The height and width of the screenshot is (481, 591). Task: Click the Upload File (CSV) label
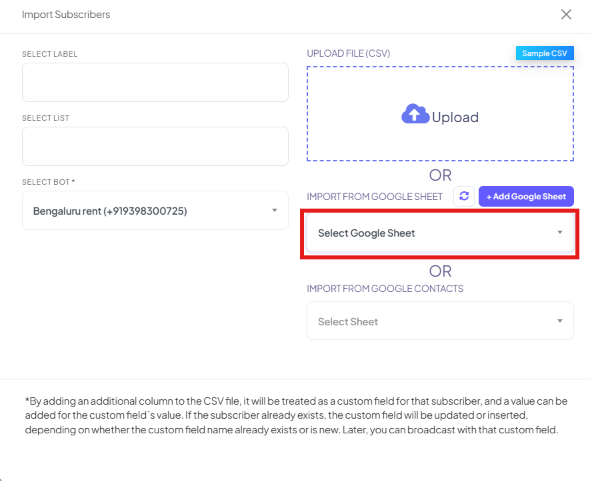click(x=348, y=54)
